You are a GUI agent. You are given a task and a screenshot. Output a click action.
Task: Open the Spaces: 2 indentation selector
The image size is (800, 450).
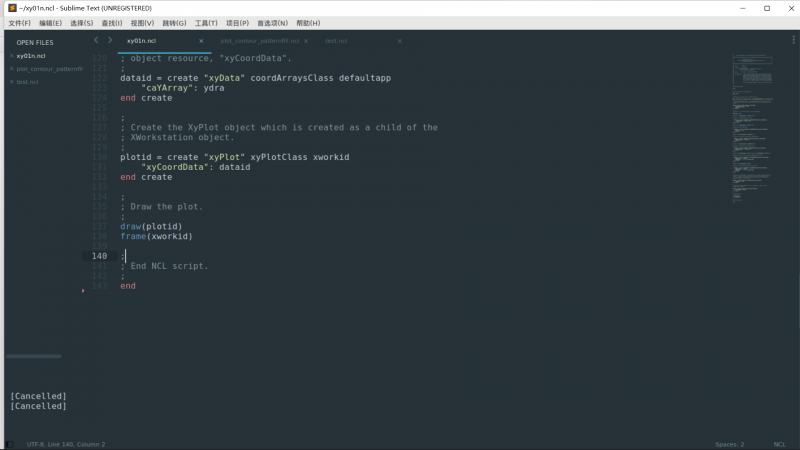(729, 444)
